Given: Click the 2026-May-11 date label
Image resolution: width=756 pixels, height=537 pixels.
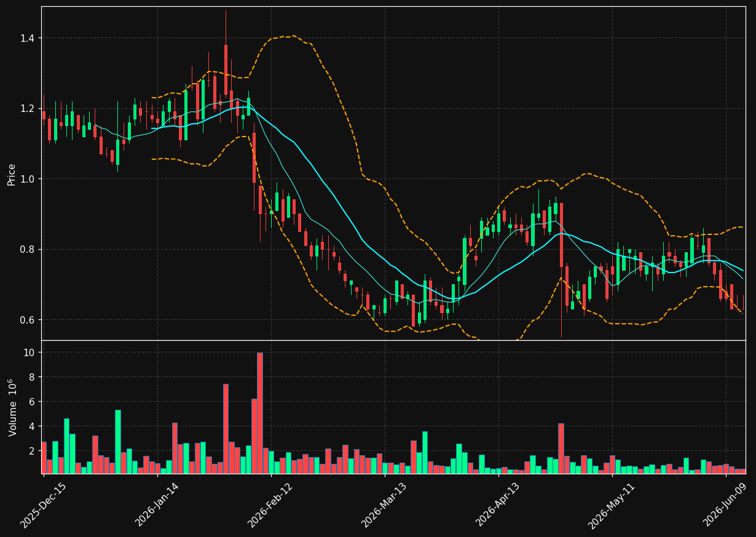Looking at the screenshot, I should click(612, 505).
